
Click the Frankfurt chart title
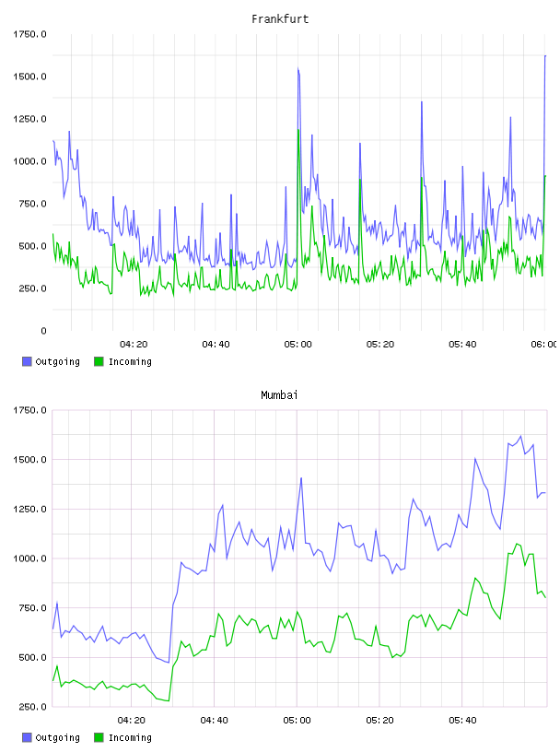(280, 19)
